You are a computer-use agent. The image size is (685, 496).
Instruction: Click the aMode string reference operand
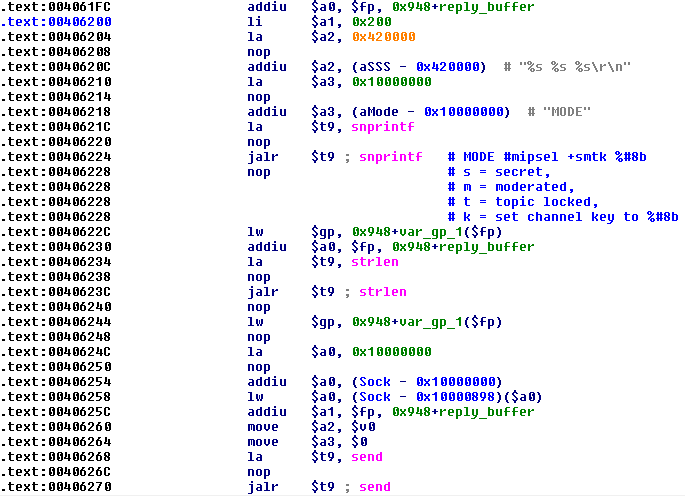coord(378,112)
